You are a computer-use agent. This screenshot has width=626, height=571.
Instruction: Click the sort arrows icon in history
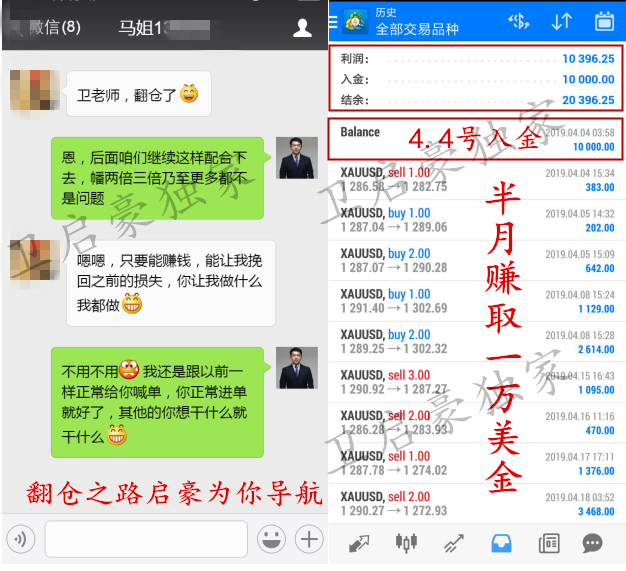(x=562, y=21)
